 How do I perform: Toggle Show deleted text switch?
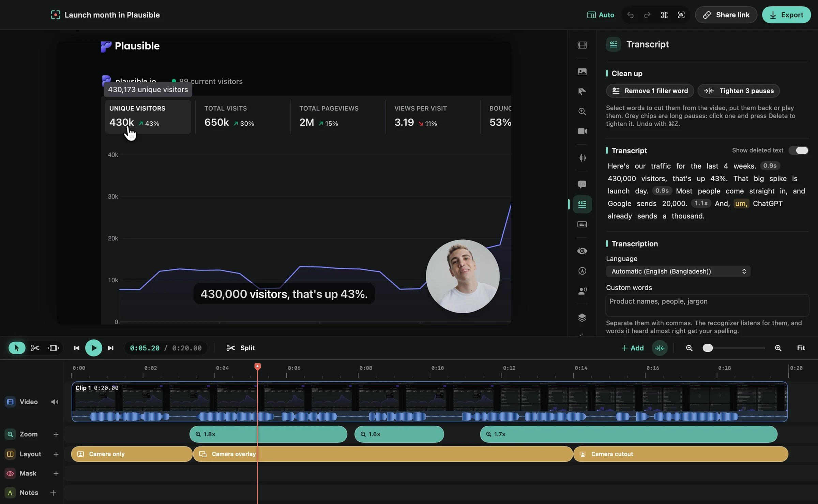pos(799,150)
